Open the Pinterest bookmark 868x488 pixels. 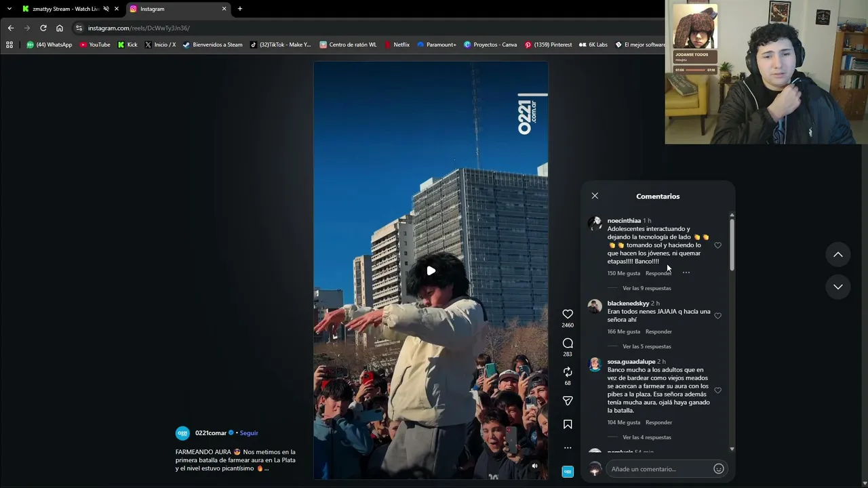[x=548, y=45]
